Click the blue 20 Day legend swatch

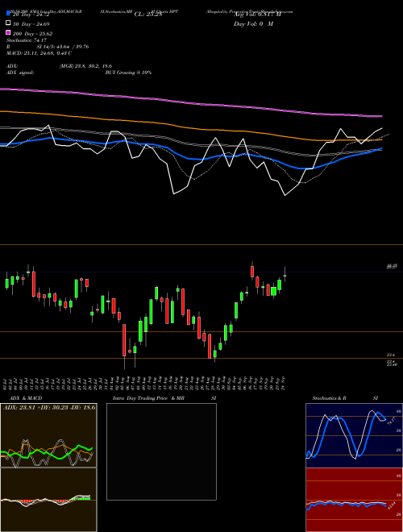click(9, 14)
